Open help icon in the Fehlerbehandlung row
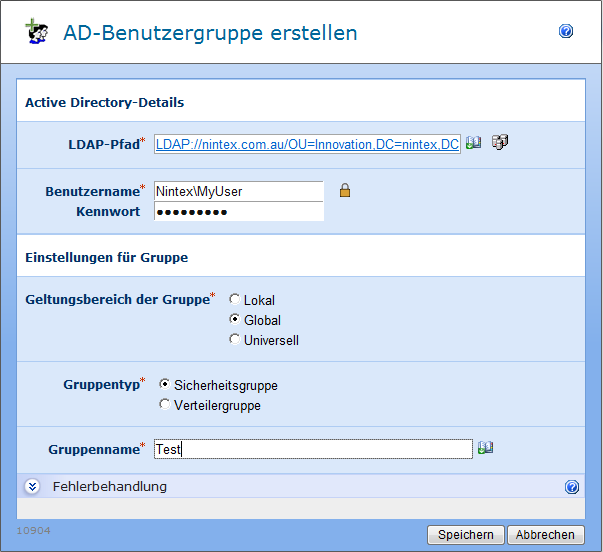This screenshot has width=603, height=552. pyautogui.click(x=572, y=487)
